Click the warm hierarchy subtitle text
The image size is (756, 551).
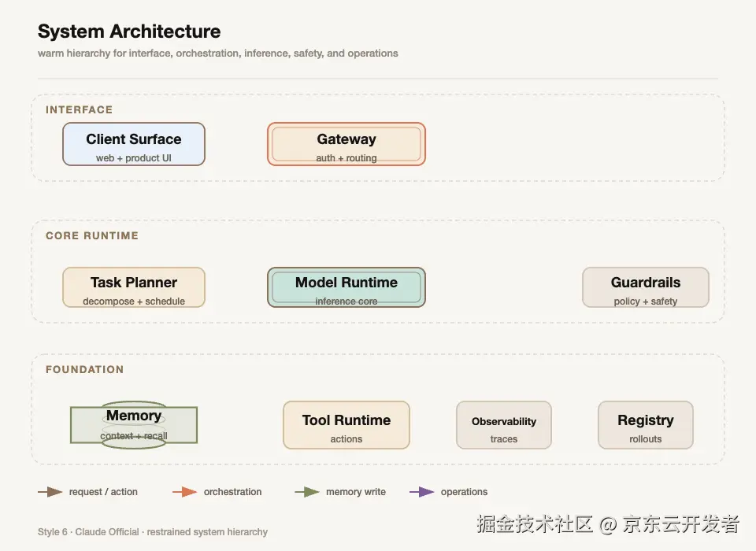pyautogui.click(x=218, y=53)
